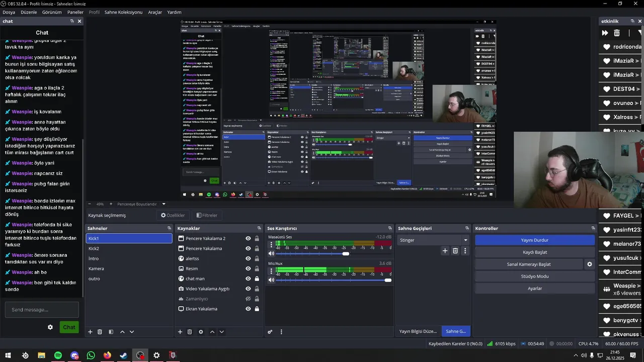Remove selected scene with trash icon
Image resolution: width=644 pixels, height=362 pixels.
pos(100,332)
